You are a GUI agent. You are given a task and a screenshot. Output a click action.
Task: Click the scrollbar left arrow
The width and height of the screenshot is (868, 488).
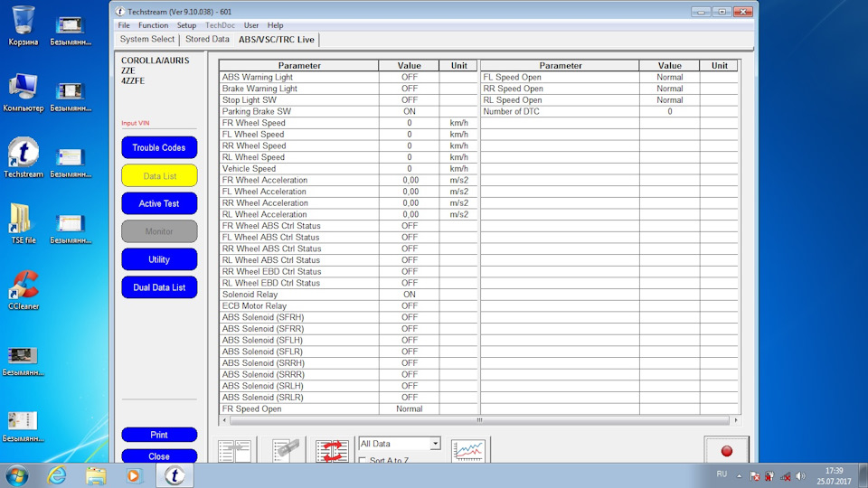click(224, 420)
